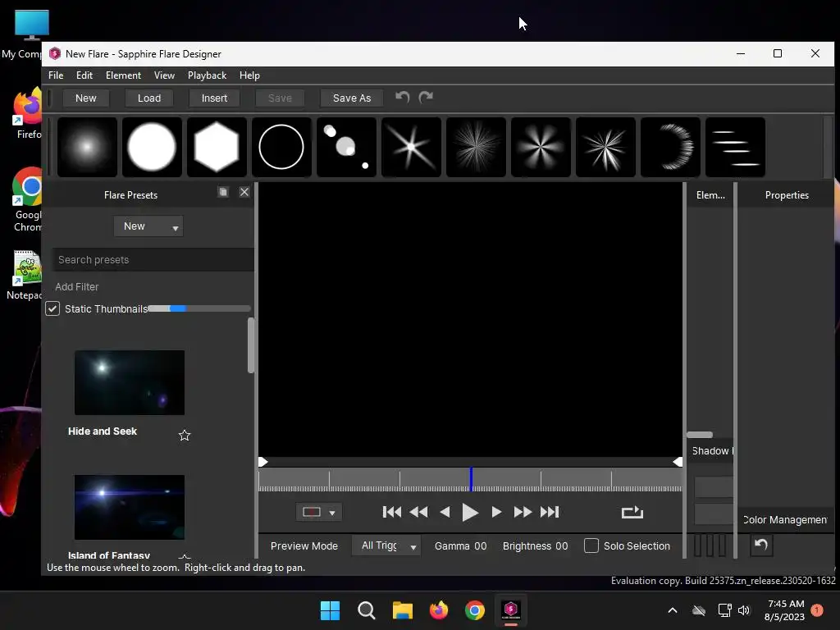This screenshot has width=840, height=630.
Task: Add the fine radial spikes element
Action: [477, 147]
